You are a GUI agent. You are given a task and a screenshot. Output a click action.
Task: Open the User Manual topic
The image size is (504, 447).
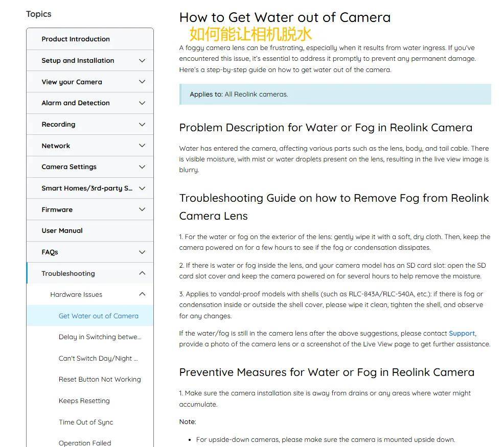click(x=90, y=231)
